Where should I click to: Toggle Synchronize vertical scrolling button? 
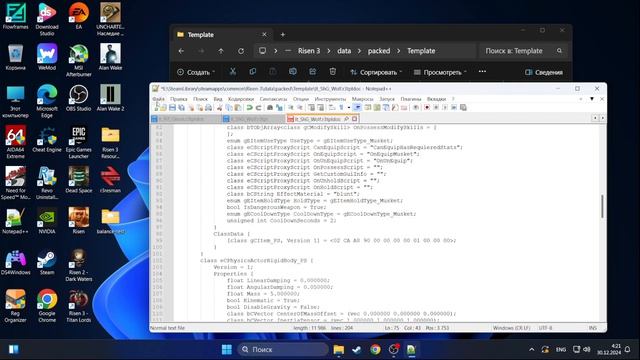(x=311, y=107)
